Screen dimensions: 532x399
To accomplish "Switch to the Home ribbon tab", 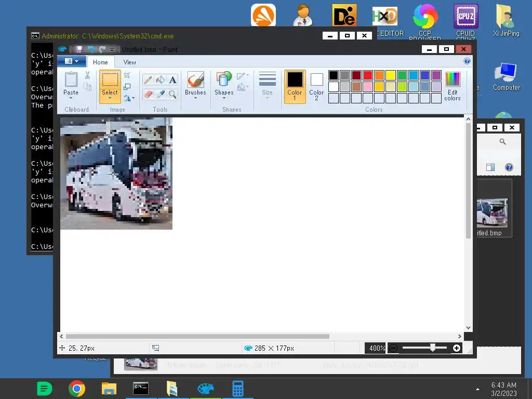I will (100, 62).
